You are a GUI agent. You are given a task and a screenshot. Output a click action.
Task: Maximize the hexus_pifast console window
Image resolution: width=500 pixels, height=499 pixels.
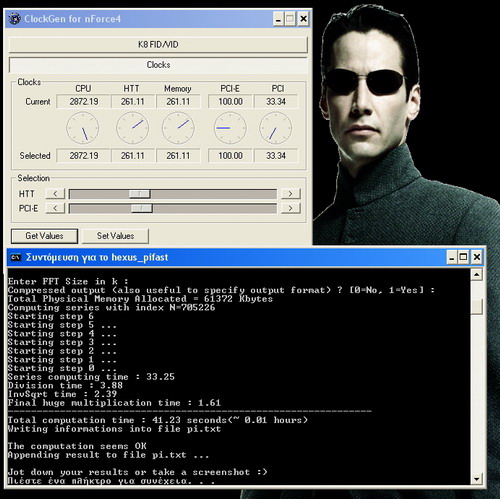click(x=463, y=257)
